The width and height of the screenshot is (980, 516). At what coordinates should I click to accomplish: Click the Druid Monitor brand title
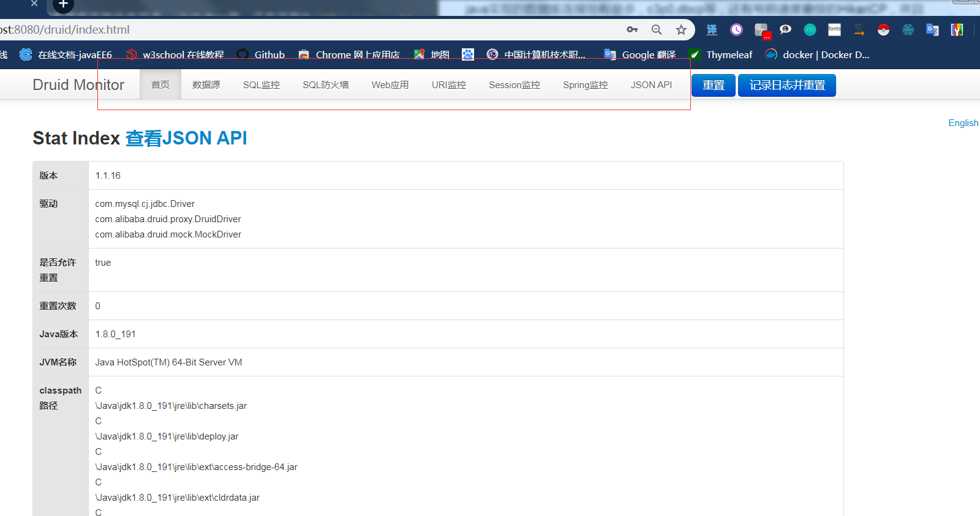point(78,84)
